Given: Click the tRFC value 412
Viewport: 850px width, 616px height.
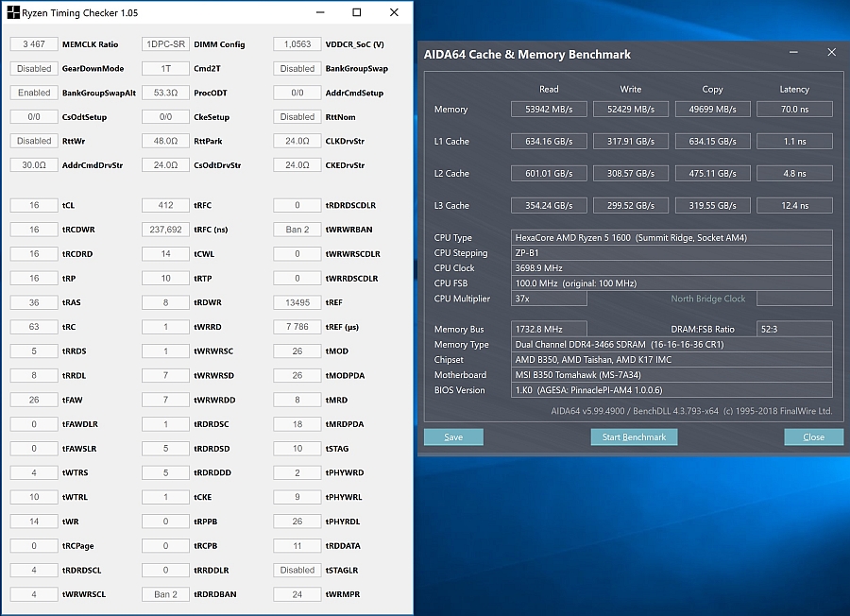Looking at the screenshot, I should [166, 205].
